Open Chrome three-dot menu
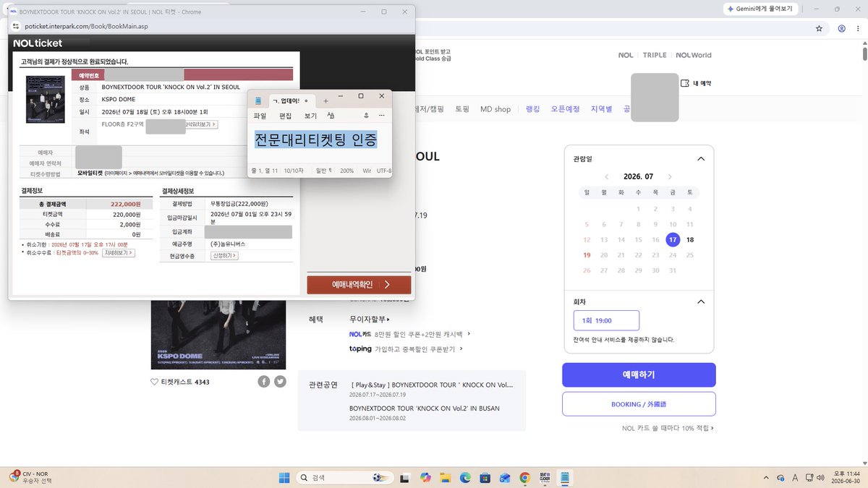The width and height of the screenshot is (868, 488). point(859,28)
